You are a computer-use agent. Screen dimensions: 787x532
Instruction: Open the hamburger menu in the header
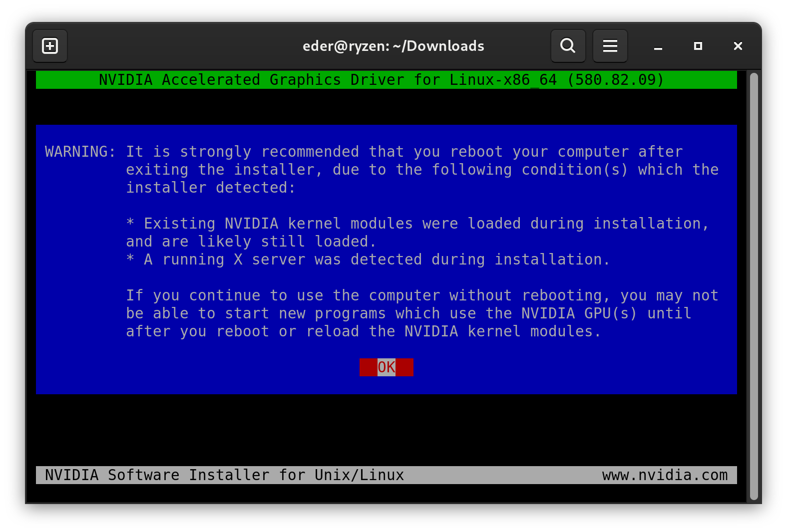pos(610,46)
